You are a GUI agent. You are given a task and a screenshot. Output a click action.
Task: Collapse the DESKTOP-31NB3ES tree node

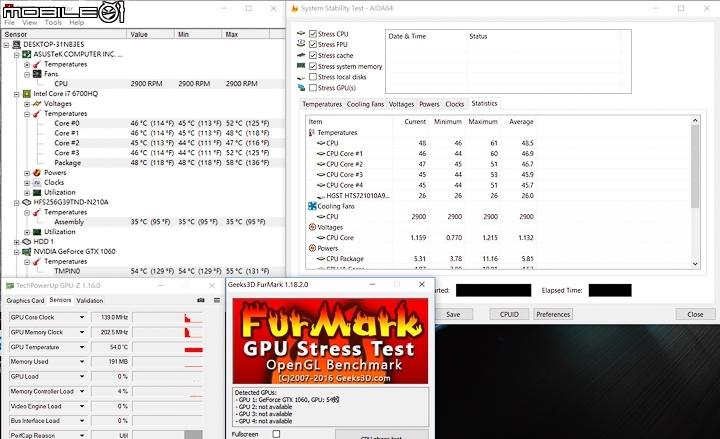[6, 45]
